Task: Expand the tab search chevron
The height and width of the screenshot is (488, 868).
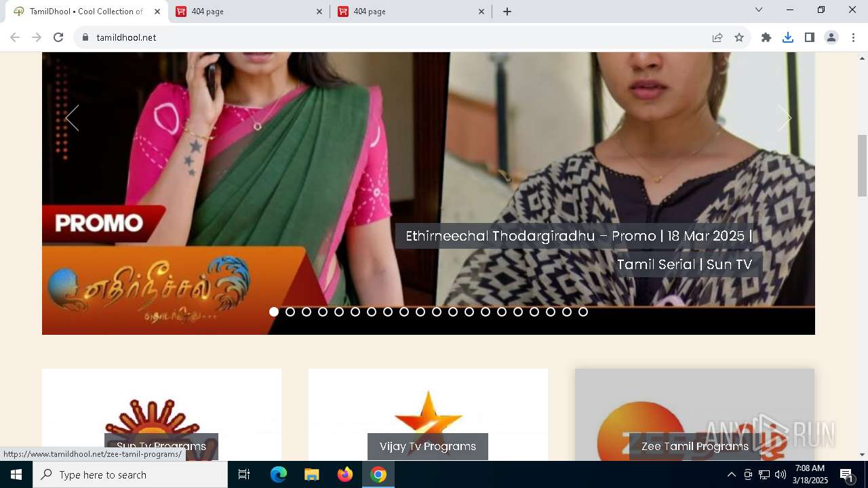Action: pos(759,9)
